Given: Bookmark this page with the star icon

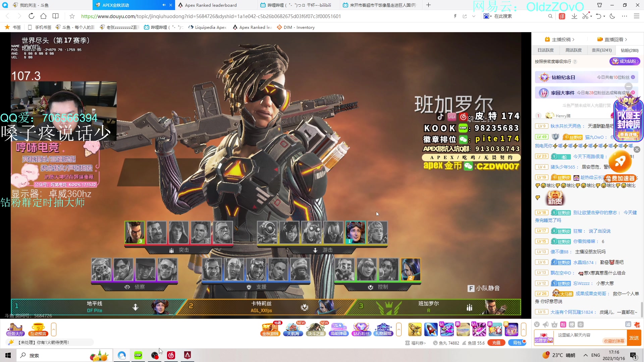Looking at the screenshot, I should [72, 16].
